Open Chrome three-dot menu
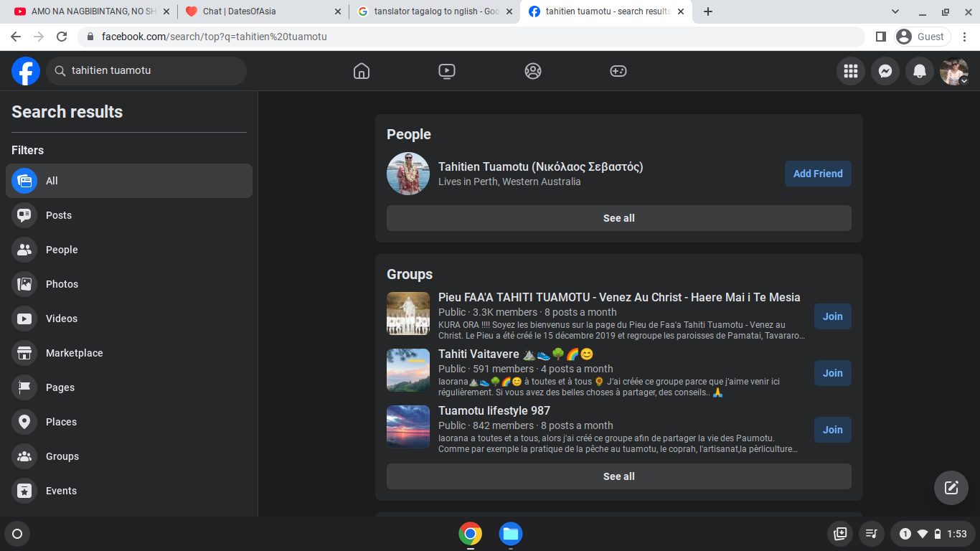Image resolution: width=980 pixels, height=551 pixels. click(966, 37)
